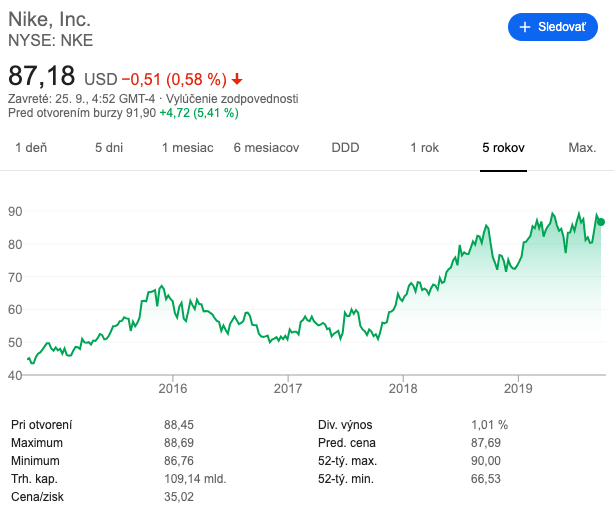
Task: Click the Div. výnos value 1,01 %
Action: [489, 425]
